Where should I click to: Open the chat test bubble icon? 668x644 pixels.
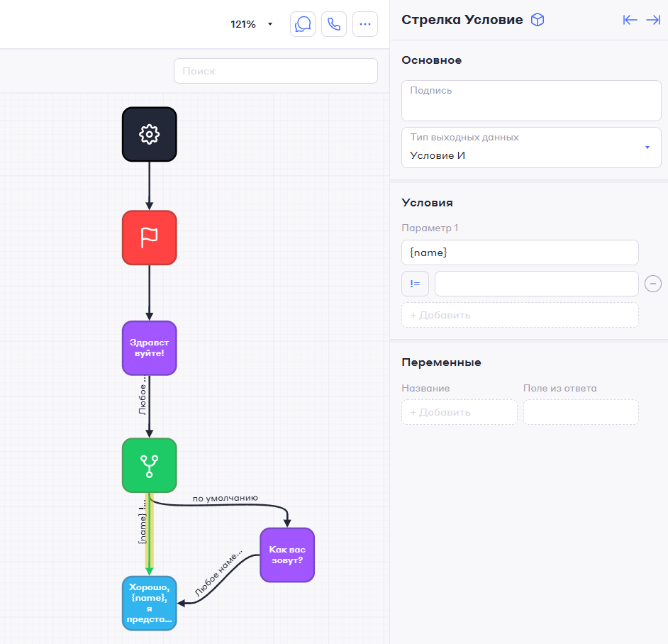pyautogui.click(x=303, y=24)
